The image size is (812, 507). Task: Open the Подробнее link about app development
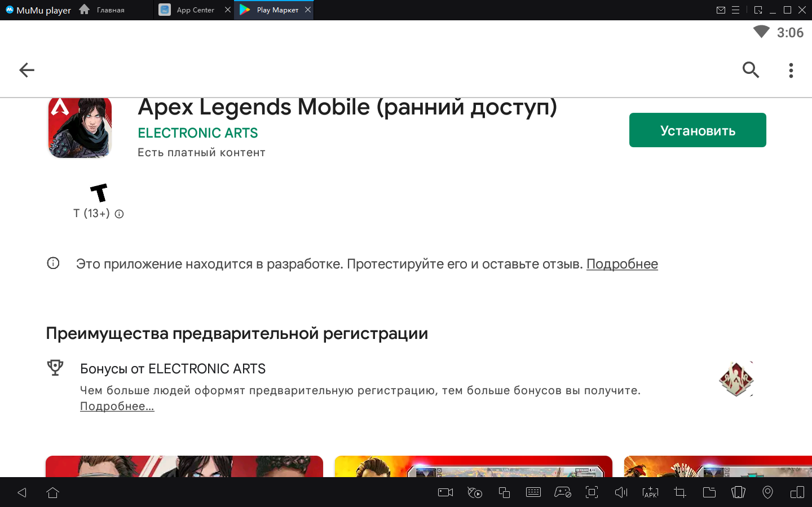tap(622, 264)
